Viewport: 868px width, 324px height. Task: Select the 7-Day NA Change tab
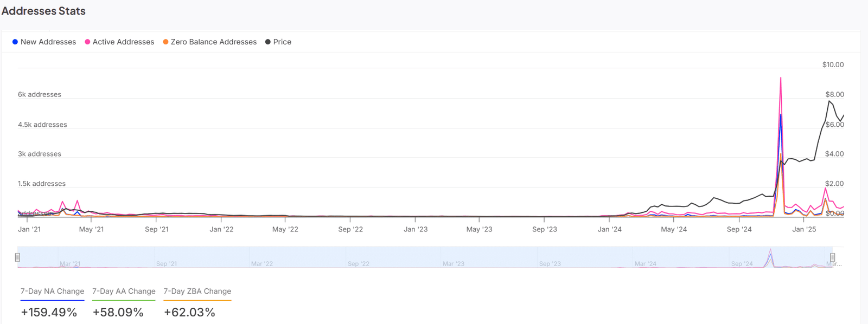tap(52, 291)
